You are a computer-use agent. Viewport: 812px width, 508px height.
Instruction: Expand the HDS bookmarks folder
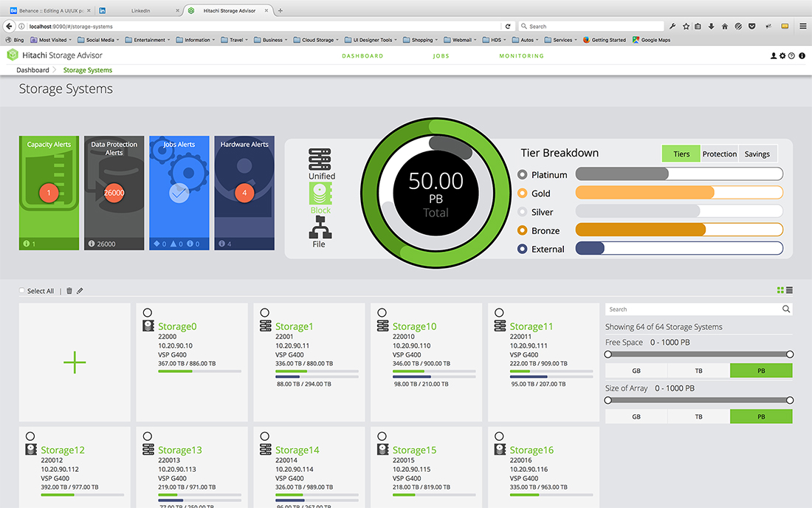tap(494, 40)
